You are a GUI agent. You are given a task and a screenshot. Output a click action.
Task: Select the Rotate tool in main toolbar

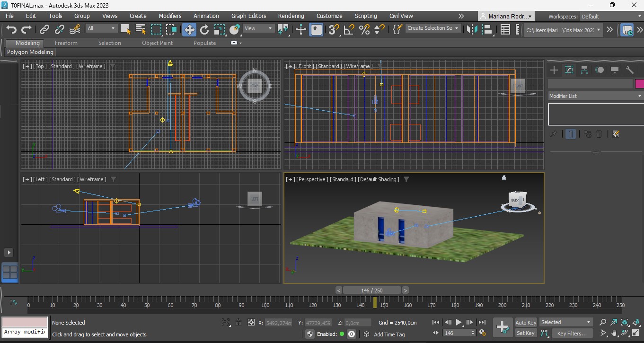pyautogui.click(x=204, y=30)
